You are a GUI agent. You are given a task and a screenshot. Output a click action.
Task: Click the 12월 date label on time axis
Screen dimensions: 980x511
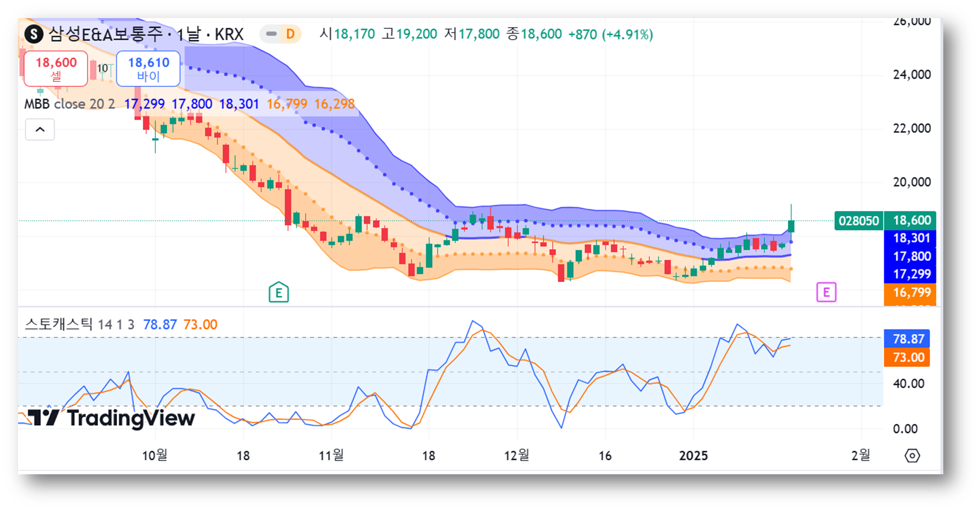(x=516, y=455)
